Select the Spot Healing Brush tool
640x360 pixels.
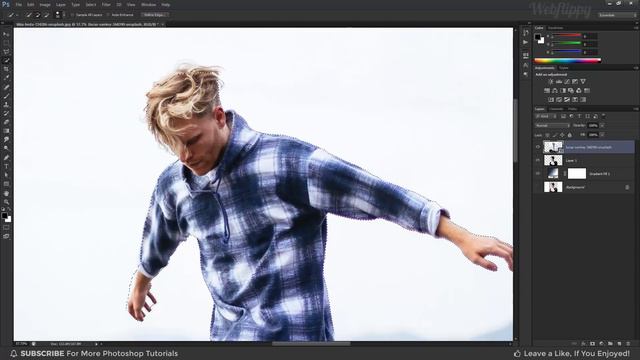6,87
